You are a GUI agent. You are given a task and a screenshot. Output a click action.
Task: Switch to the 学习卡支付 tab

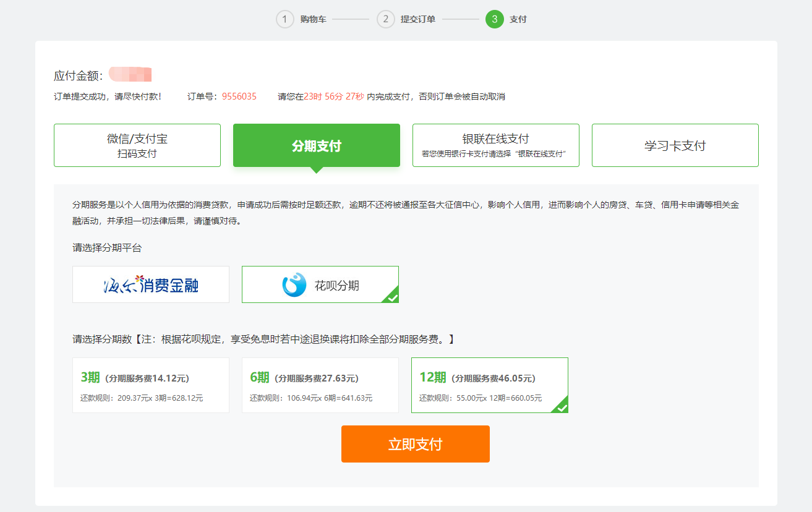(x=675, y=145)
